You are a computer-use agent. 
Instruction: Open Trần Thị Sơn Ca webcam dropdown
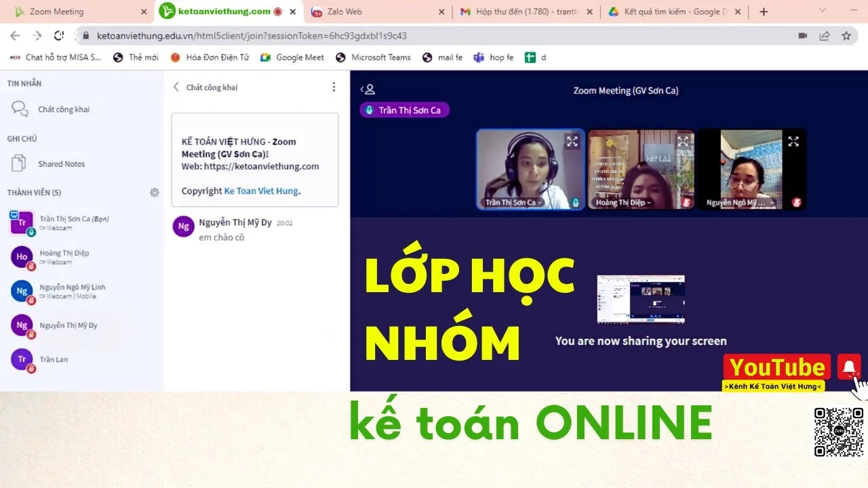pos(513,203)
